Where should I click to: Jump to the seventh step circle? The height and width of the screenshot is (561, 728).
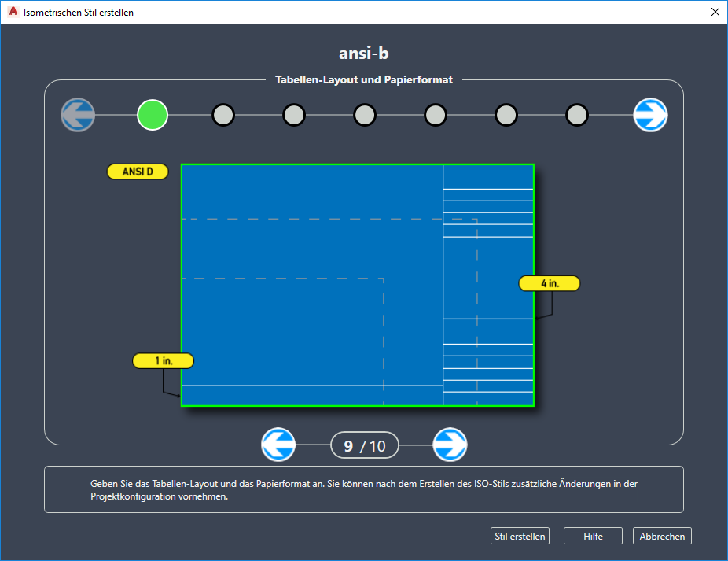[x=577, y=115]
